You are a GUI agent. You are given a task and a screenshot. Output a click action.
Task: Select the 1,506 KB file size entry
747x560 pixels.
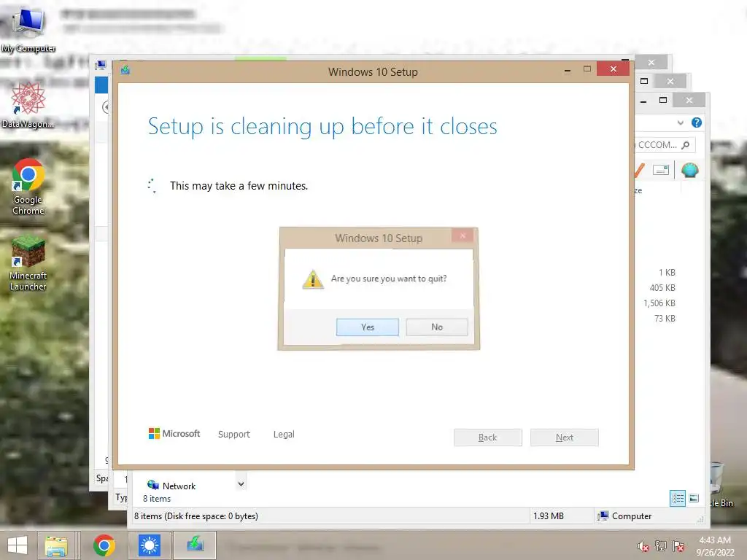(x=659, y=303)
